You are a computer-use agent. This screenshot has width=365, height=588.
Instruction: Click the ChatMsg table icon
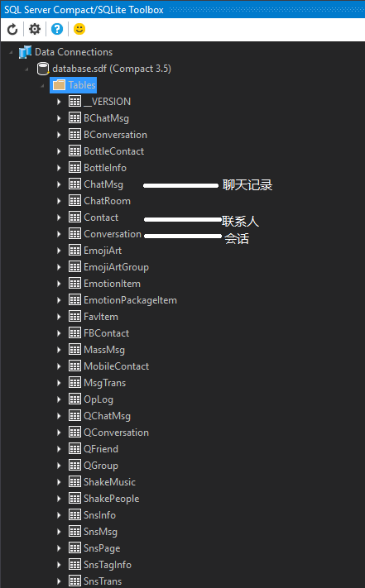(x=74, y=184)
